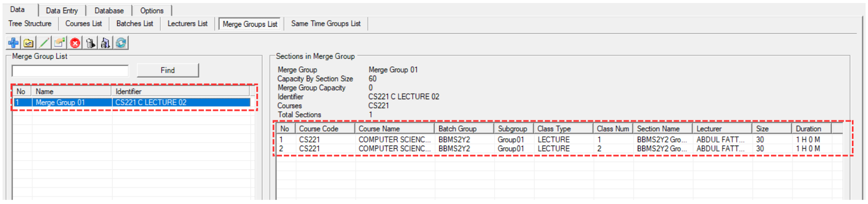Switch to the Database tab
The width and height of the screenshot is (868, 204).
coord(109,11)
